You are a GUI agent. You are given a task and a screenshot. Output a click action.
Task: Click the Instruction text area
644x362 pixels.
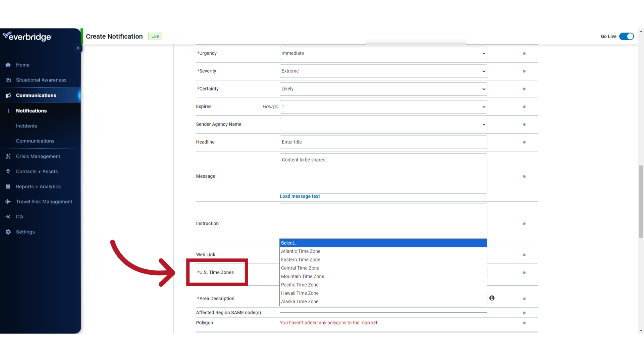coord(383,221)
